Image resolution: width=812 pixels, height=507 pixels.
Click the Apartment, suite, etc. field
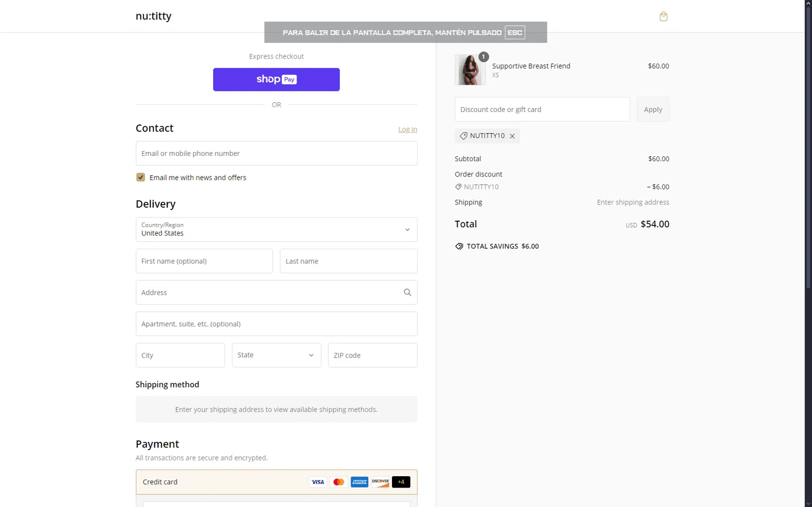pyautogui.click(x=276, y=324)
